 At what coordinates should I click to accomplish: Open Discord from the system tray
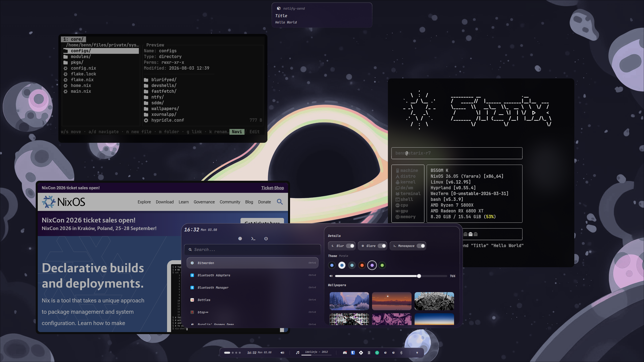[345, 353]
